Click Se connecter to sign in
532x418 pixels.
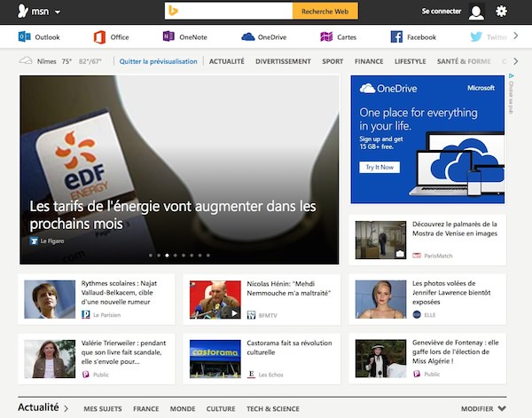point(441,12)
